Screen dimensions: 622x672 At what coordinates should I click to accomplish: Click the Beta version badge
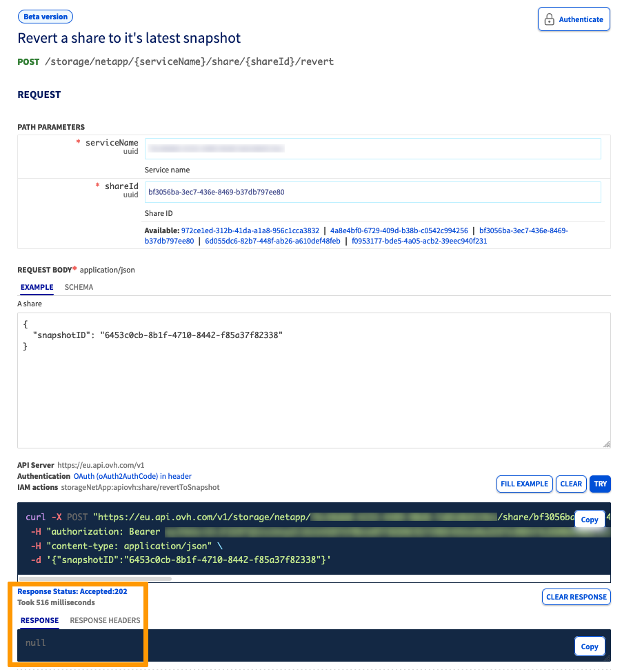click(x=45, y=17)
